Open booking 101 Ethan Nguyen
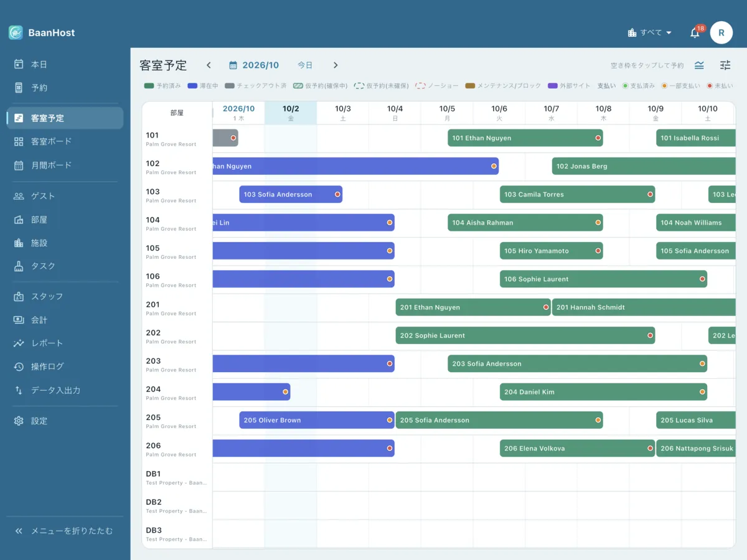The width and height of the screenshot is (747, 560). coord(525,138)
